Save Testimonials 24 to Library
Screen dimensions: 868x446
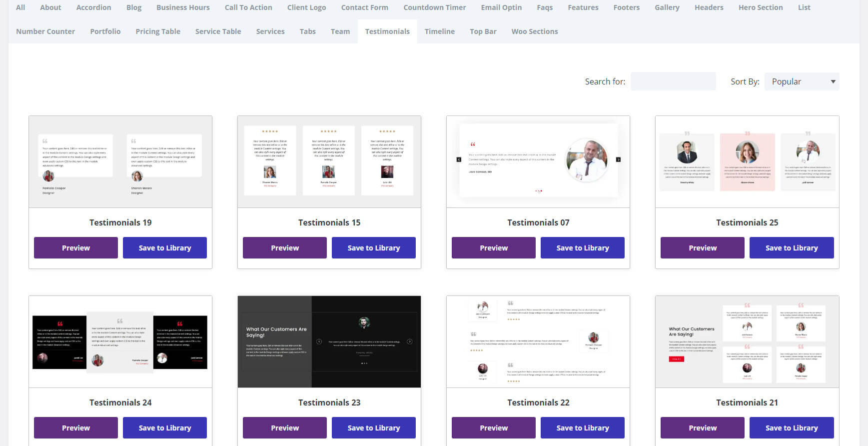(x=165, y=428)
